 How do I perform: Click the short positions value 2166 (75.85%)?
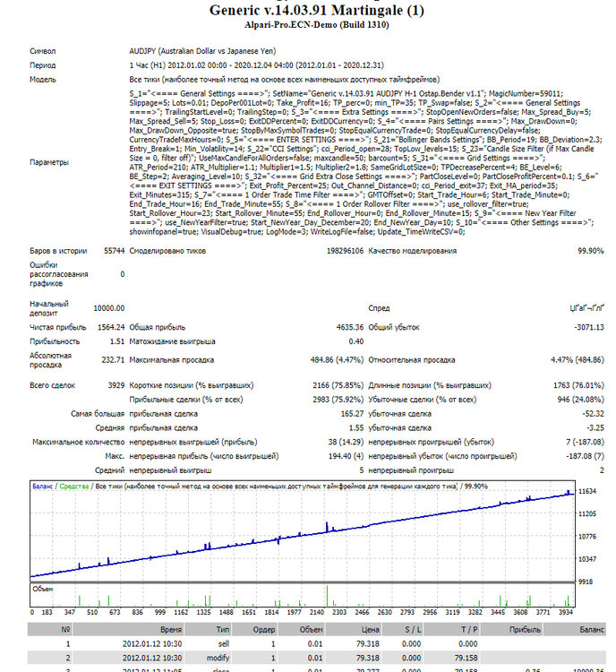(x=338, y=385)
